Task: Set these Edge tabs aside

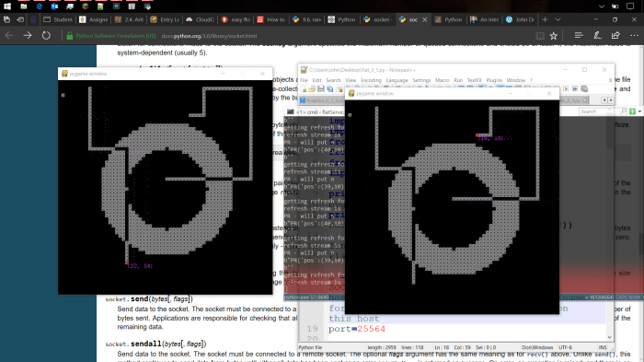Action: [x=20, y=19]
